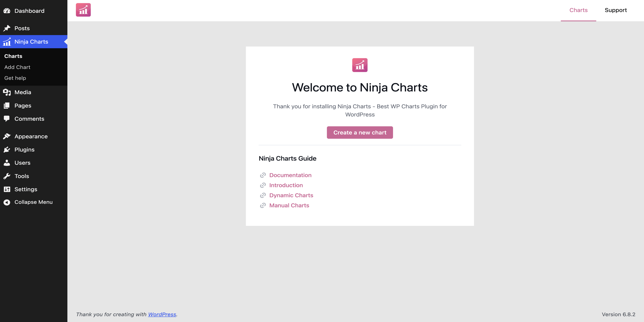This screenshot has width=644, height=322.
Task: Click the Dashboard gauge icon
Action: [x=7, y=11]
